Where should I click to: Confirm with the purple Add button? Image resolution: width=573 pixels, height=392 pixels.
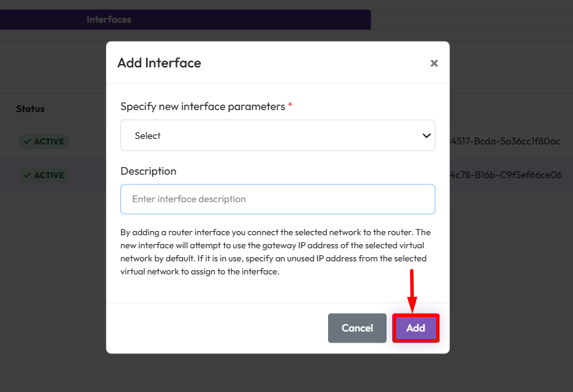click(415, 328)
